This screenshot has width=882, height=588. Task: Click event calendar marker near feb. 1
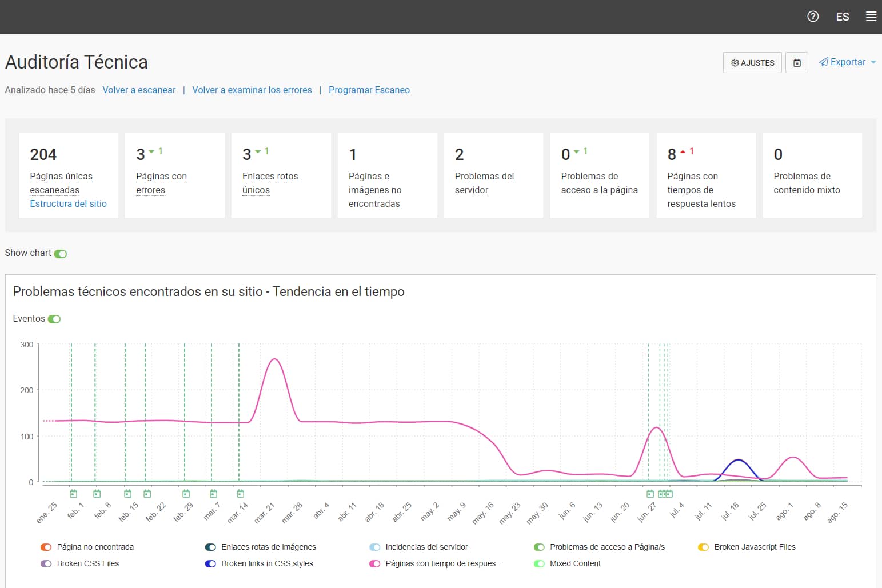coord(73,494)
